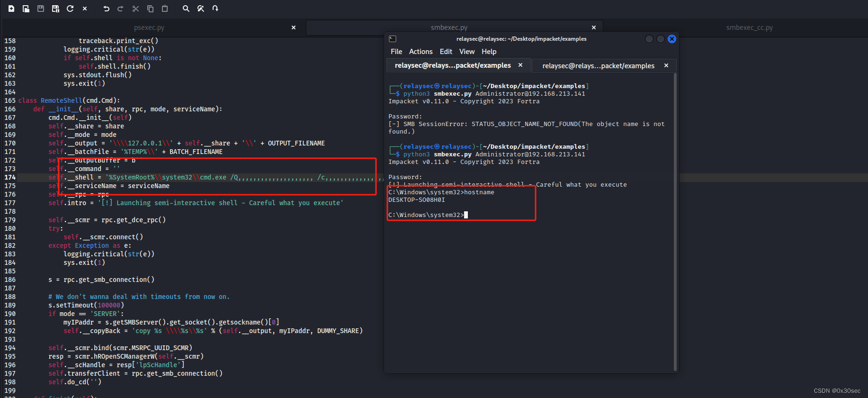
Task: Click the terminal window icon in title bar
Action: [393, 39]
